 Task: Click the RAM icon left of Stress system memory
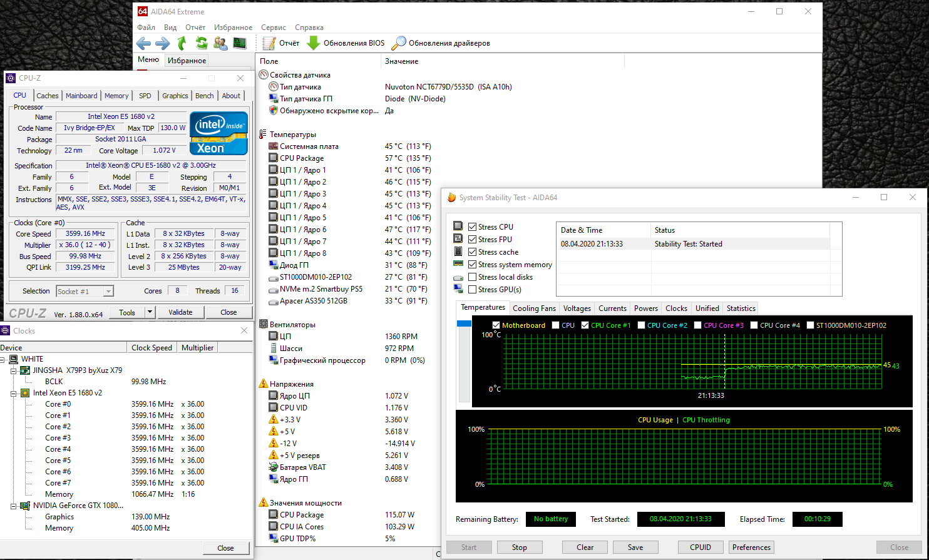[x=458, y=264]
